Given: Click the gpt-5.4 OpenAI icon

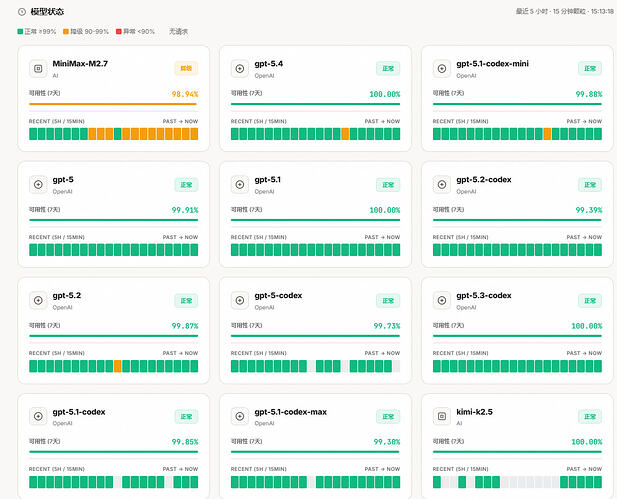Looking at the screenshot, I should point(240,69).
